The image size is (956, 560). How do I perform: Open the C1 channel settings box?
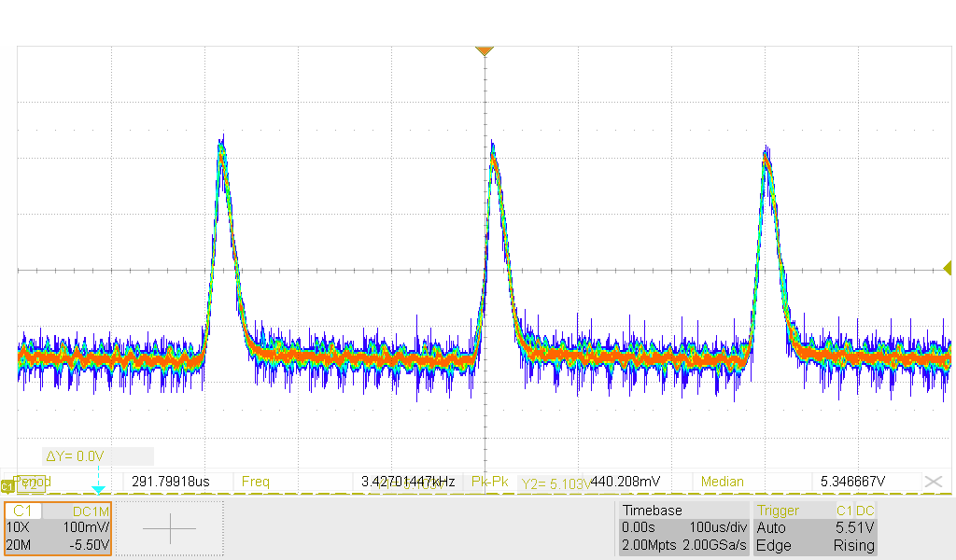pyautogui.click(x=58, y=528)
